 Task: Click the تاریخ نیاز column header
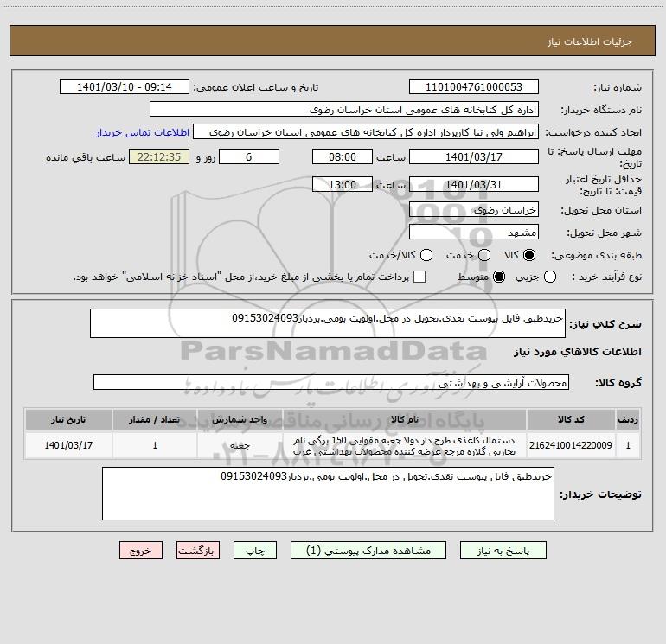coord(68,419)
